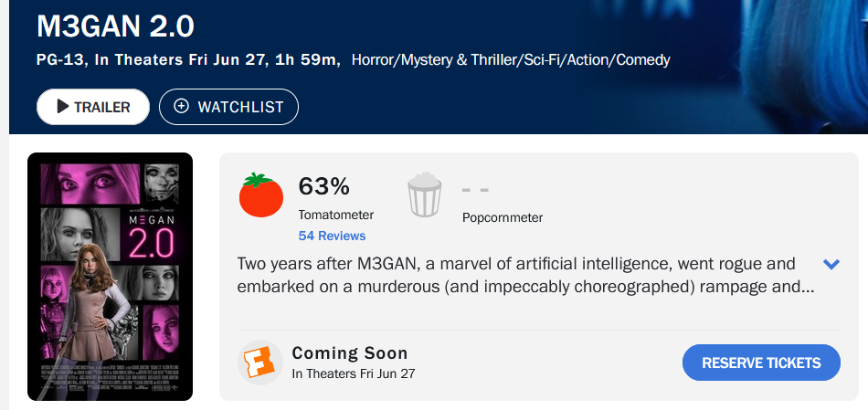Click the empty Popcornmeter score dashes
The width and height of the screenshot is (868, 410).
[475, 190]
